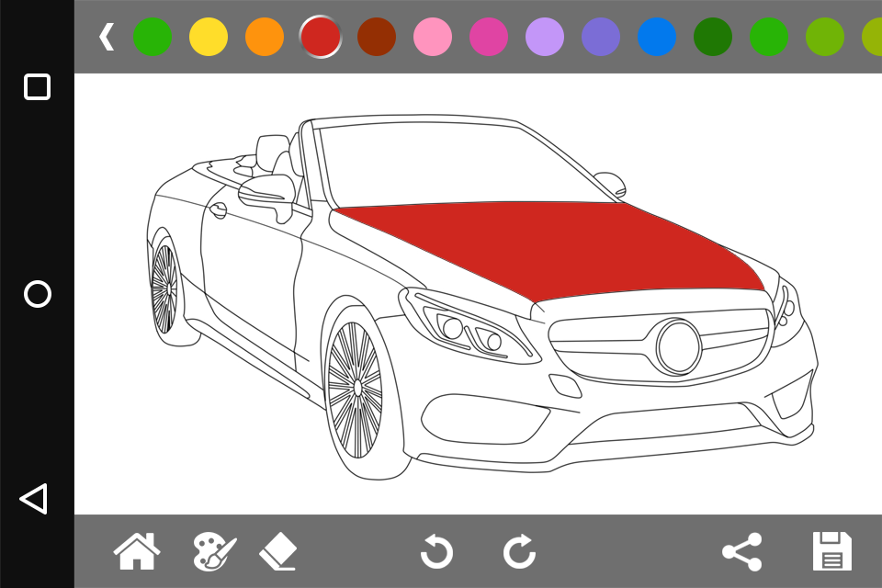Pick the lavender color swatch

pyautogui.click(x=545, y=37)
